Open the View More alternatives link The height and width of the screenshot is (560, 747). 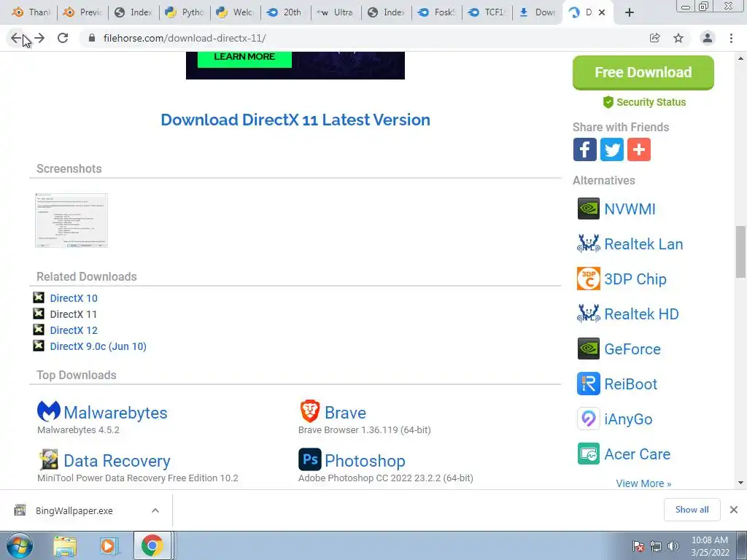click(643, 483)
